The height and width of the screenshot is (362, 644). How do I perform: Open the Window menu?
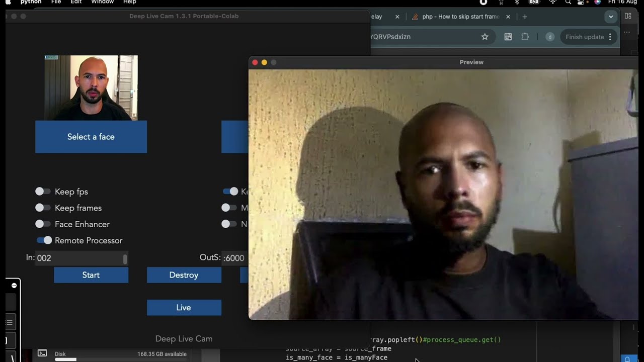[102, 2]
